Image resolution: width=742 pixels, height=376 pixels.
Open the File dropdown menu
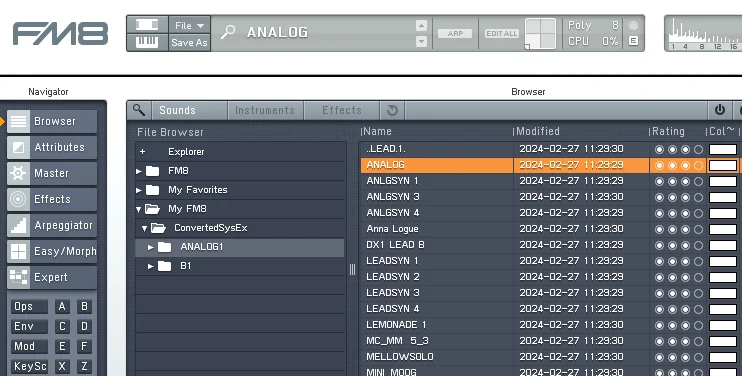(x=189, y=26)
